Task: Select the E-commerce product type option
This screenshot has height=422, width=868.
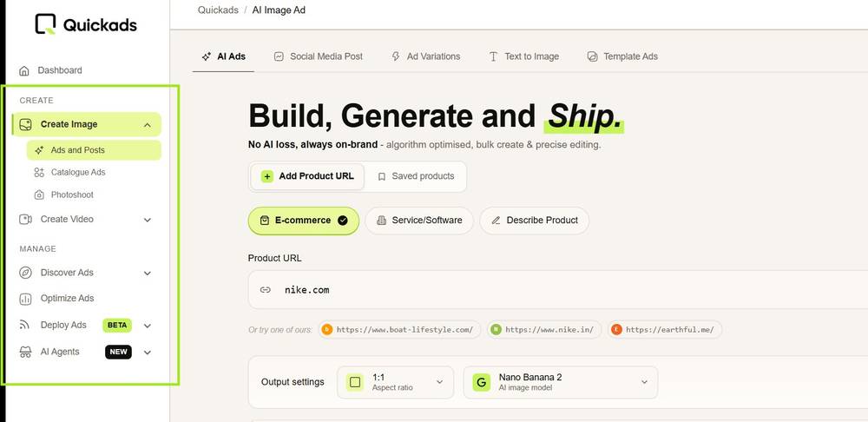Action: coord(303,221)
